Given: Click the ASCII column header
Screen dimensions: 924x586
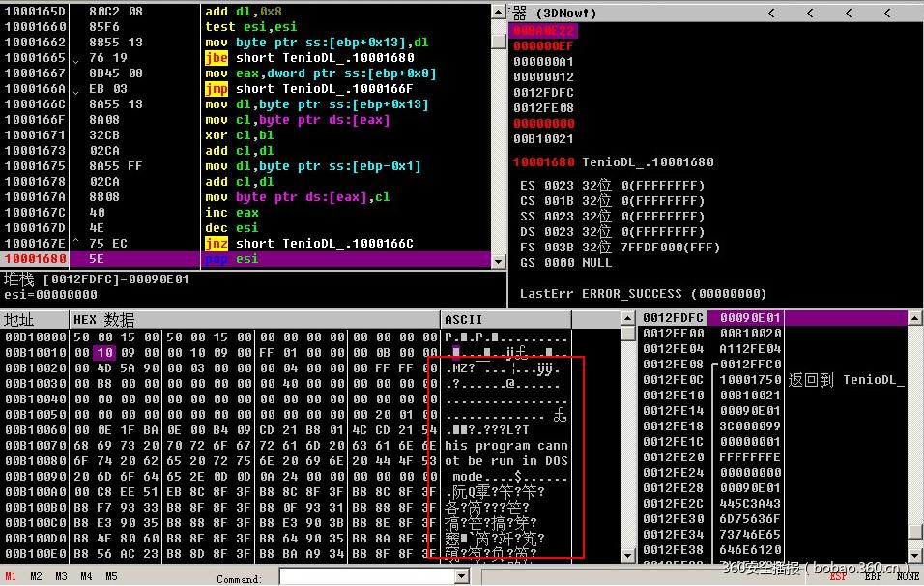Looking at the screenshot, I should 505,319.
